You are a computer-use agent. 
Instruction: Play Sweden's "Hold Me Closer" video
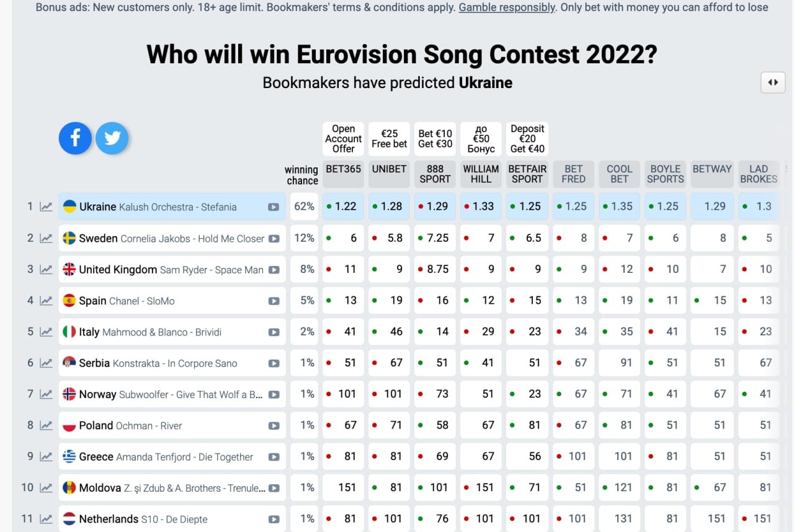pos(274,237)
